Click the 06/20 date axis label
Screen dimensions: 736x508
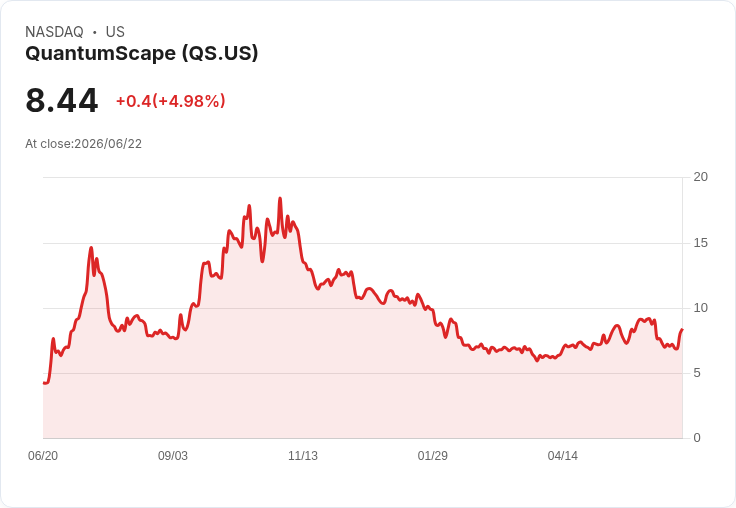[43, 456]
